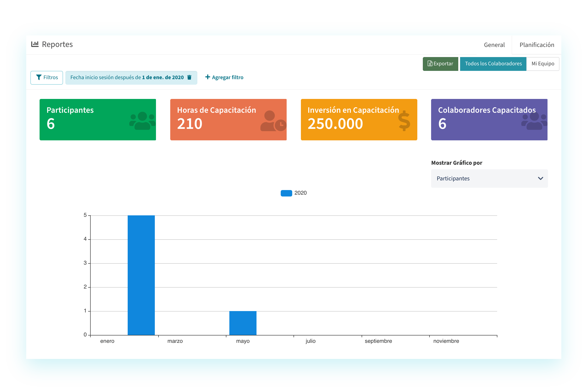This screenshot has height=387, width=588.
Task: Click the Fecha inicio sesión filter chip
Action: coord(127,77)
